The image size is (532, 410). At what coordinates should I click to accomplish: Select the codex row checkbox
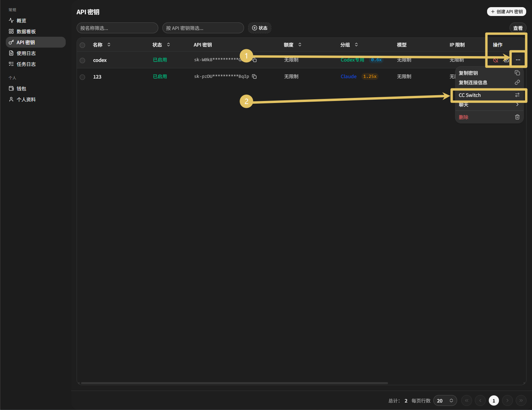pos(82,60)
